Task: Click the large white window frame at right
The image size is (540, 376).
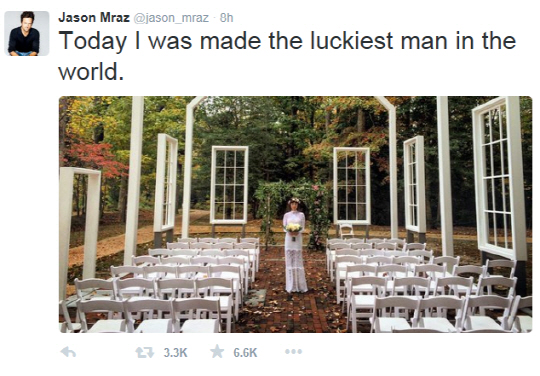Action: coord(499,177)
